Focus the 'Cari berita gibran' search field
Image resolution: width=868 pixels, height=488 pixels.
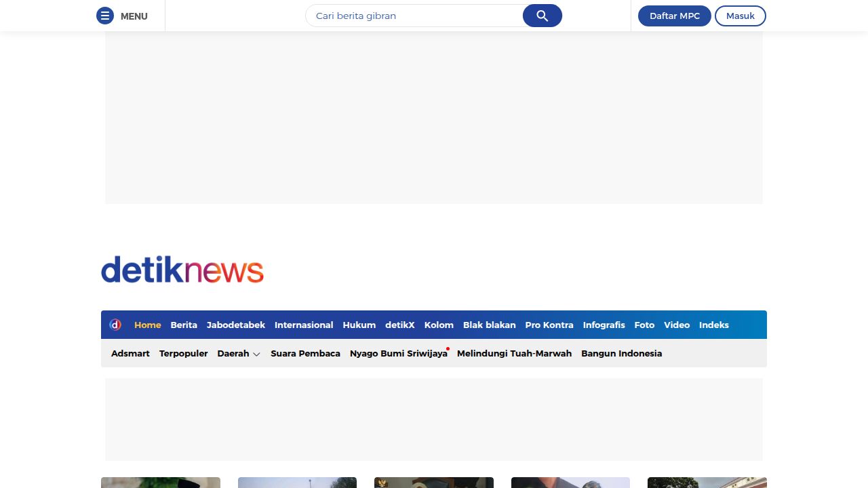coord(414,16)
